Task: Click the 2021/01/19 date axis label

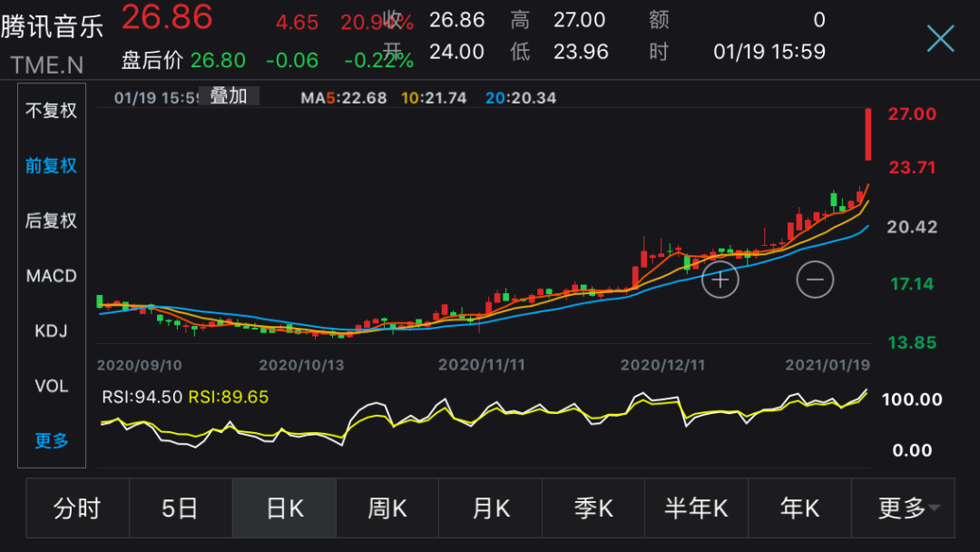Action: pos(828,365)
